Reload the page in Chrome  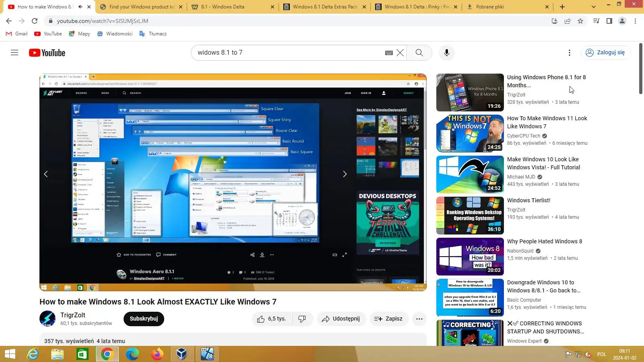tap(35, 21)
